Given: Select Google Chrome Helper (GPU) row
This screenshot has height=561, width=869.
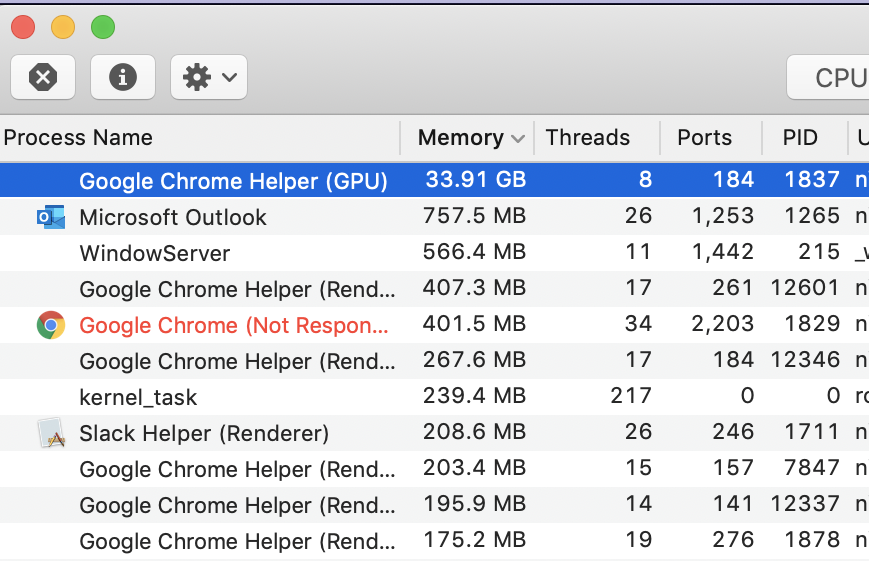Looking at the screenshot, I should point(434,180).
